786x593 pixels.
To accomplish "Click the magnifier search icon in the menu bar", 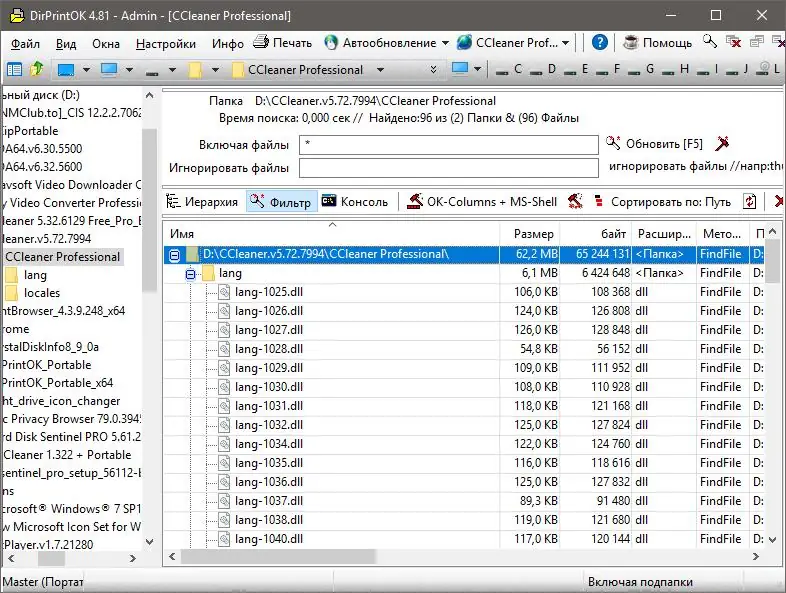I will tap(709, 41).
